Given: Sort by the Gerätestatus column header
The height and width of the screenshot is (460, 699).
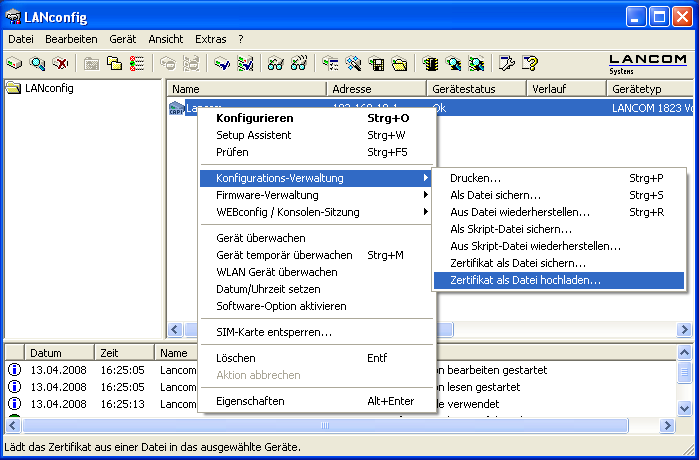Looking at the screenshot, I should tap(477, 89).
